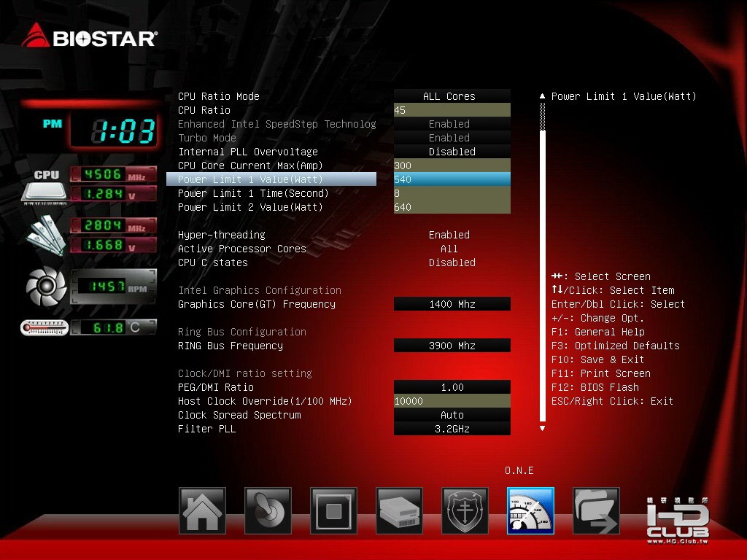The height and width of the screenshot is (560, 747).
Task: Click the 1457 RPM fan readout
Action: click(113, 286)
